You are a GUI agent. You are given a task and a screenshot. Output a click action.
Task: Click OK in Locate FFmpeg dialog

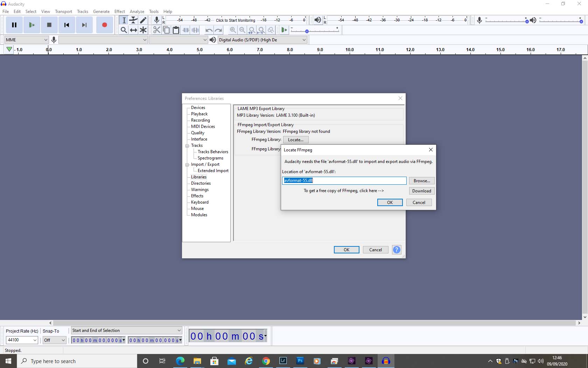point(390,203)
